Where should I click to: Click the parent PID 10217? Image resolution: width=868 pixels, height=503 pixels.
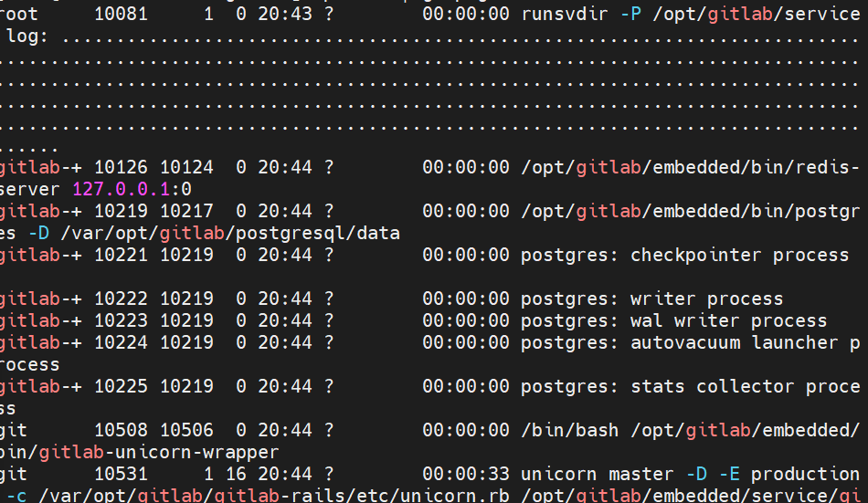[186, 211]
